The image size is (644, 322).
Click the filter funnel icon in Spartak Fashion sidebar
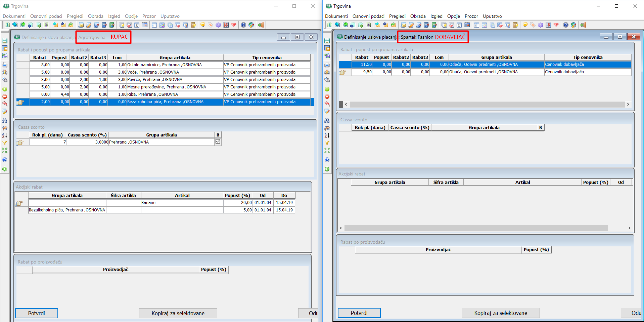tap(327, 143)
